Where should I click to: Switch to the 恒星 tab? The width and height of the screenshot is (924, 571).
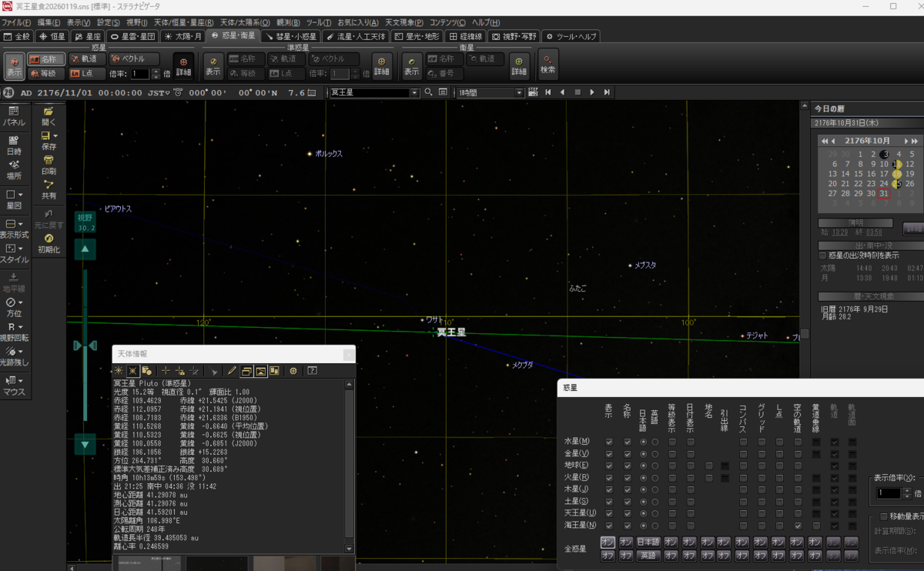click(53, 36)
